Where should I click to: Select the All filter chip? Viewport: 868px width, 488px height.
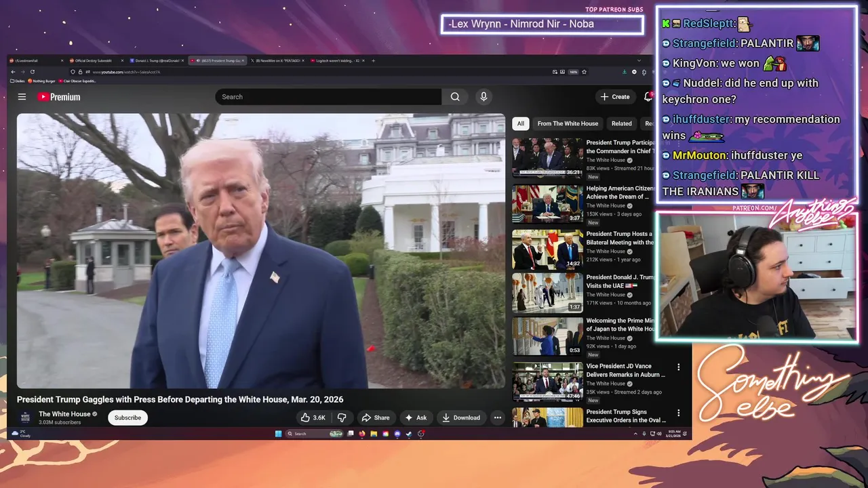(520, 123)
